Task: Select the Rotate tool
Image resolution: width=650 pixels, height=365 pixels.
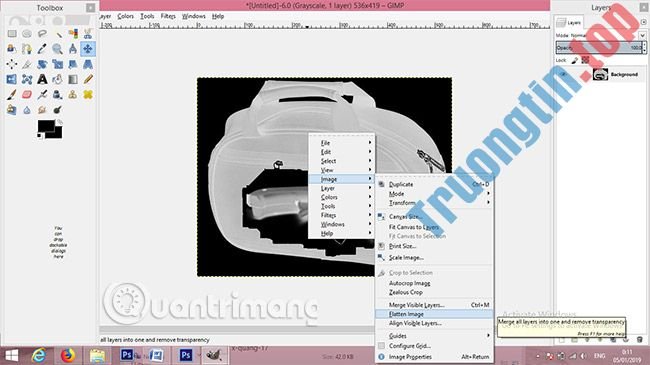Action: (x=42, y=64)
